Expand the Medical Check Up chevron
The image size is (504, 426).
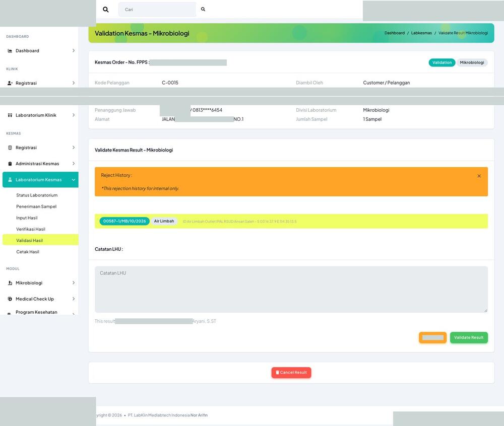point(73,299)
